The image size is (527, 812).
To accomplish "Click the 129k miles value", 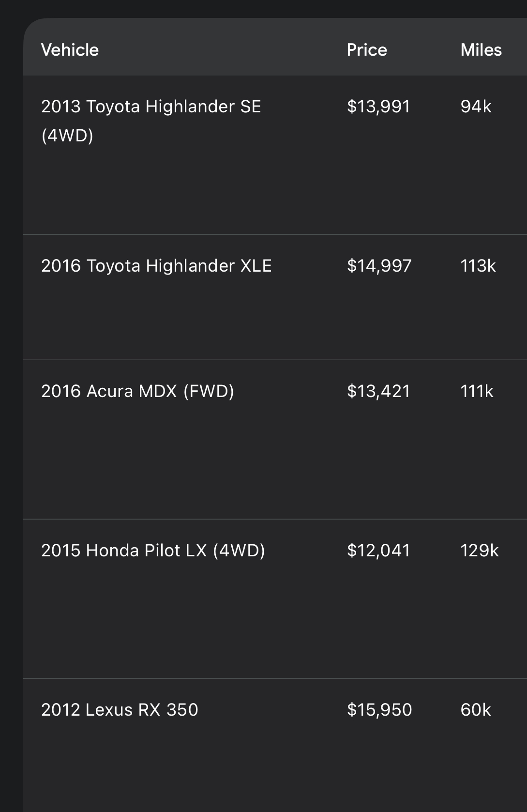I will pyautogui.click(x=480, y=551).
